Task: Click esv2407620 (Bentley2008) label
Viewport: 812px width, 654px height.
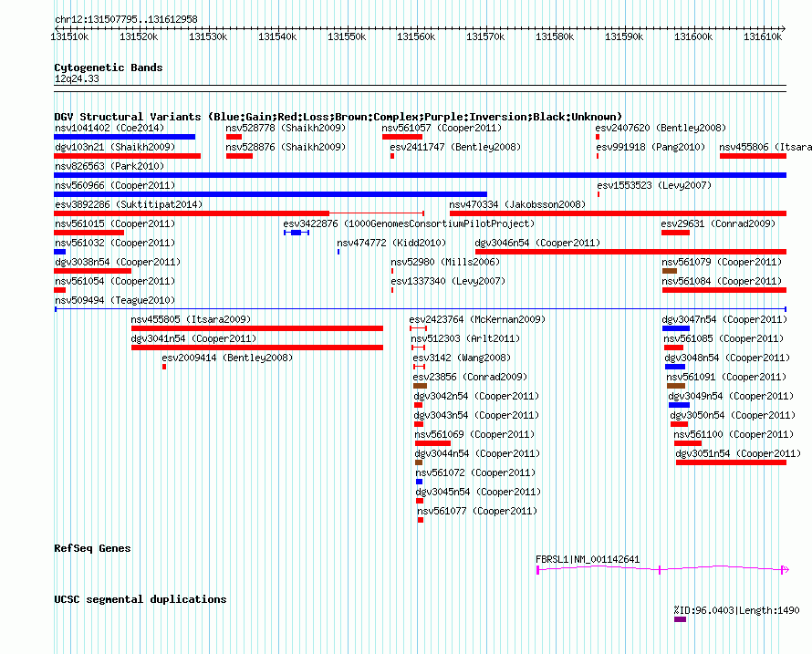Action: (x=661, y=128)
